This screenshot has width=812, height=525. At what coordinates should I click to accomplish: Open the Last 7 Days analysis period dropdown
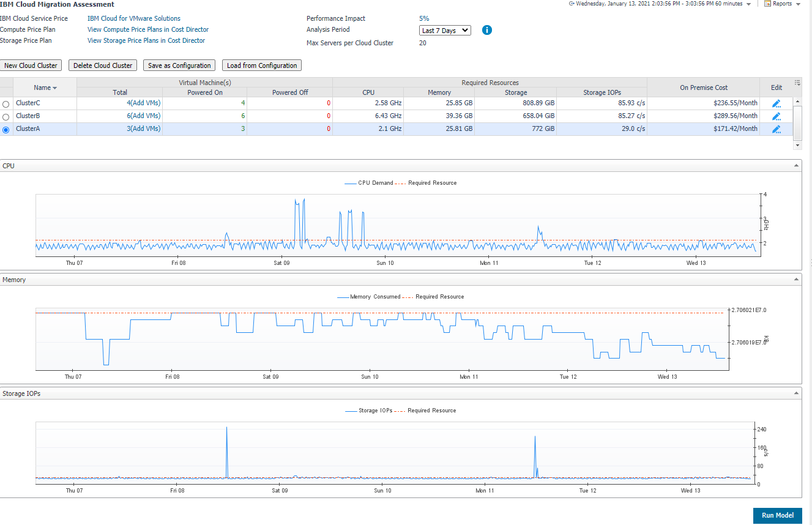coord(445,30)
